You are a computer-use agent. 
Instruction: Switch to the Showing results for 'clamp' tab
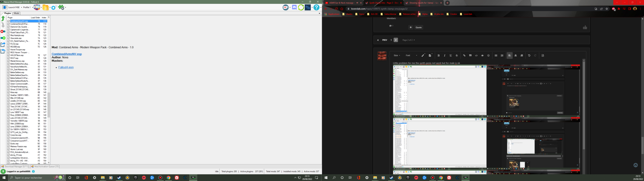pos(424,3)
